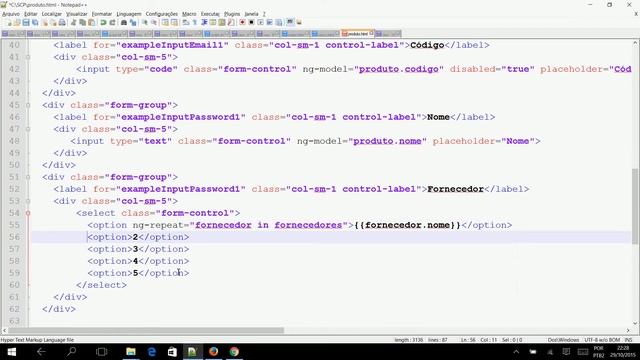Open the Janela menu

(251, 14)
